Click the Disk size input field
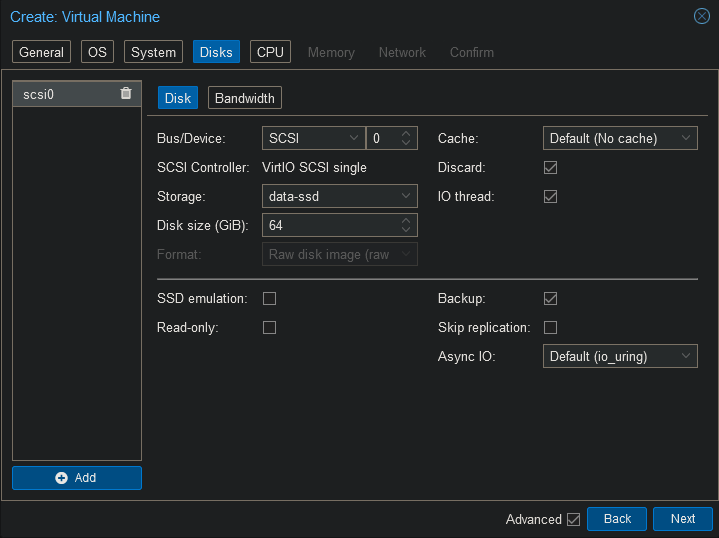The width and height of the screenshot is (719, 538). (330, 226)
